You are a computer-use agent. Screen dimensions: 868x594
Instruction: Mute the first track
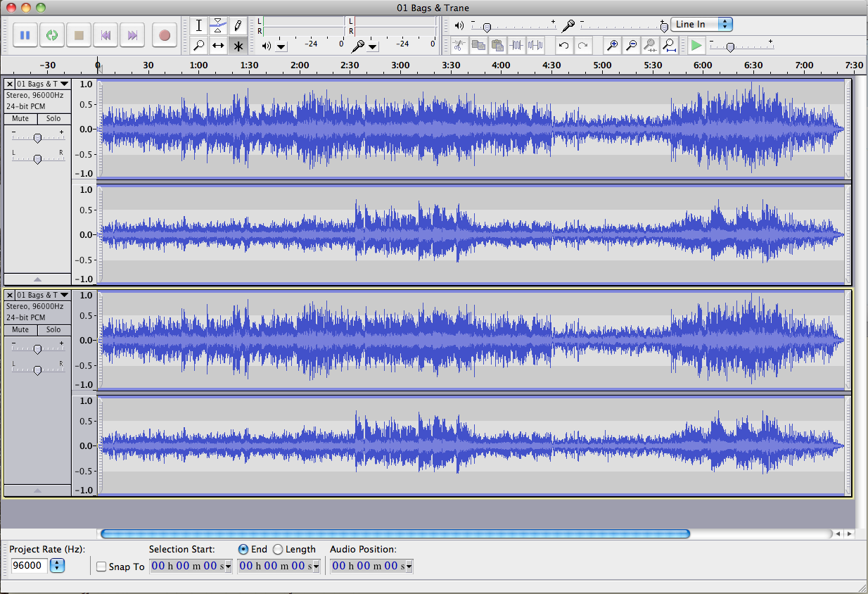20,119
